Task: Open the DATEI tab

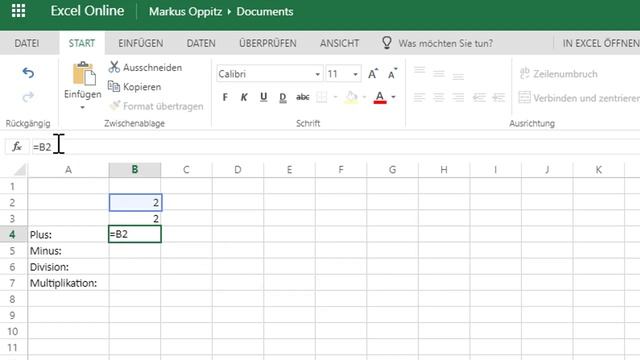Action: click(27, 43)
